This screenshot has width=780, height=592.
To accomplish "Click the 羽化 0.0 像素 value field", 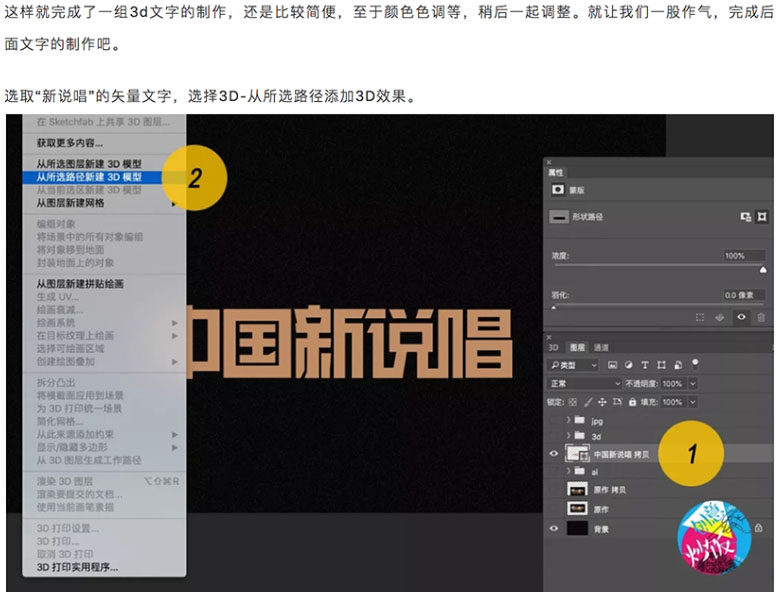I will 743,295.
